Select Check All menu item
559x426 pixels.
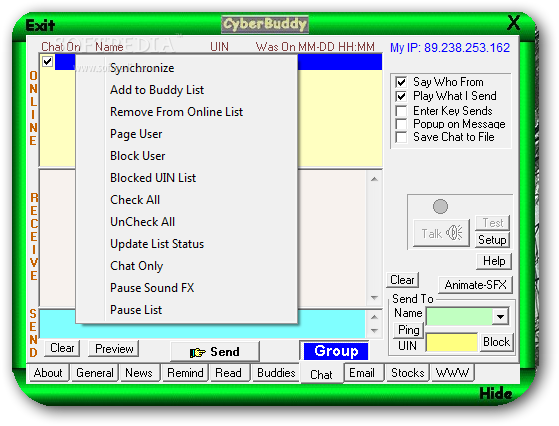pos(186,200)
